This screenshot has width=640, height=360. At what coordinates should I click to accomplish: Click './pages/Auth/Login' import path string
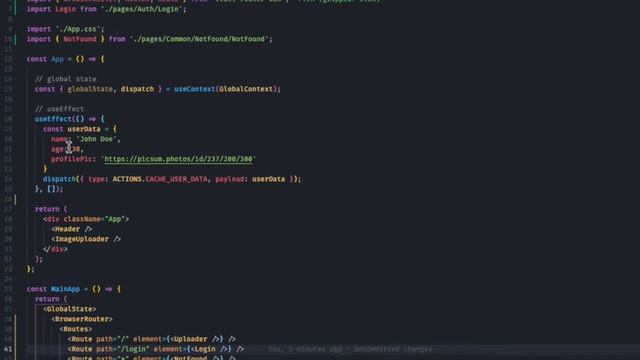[141, 9]
